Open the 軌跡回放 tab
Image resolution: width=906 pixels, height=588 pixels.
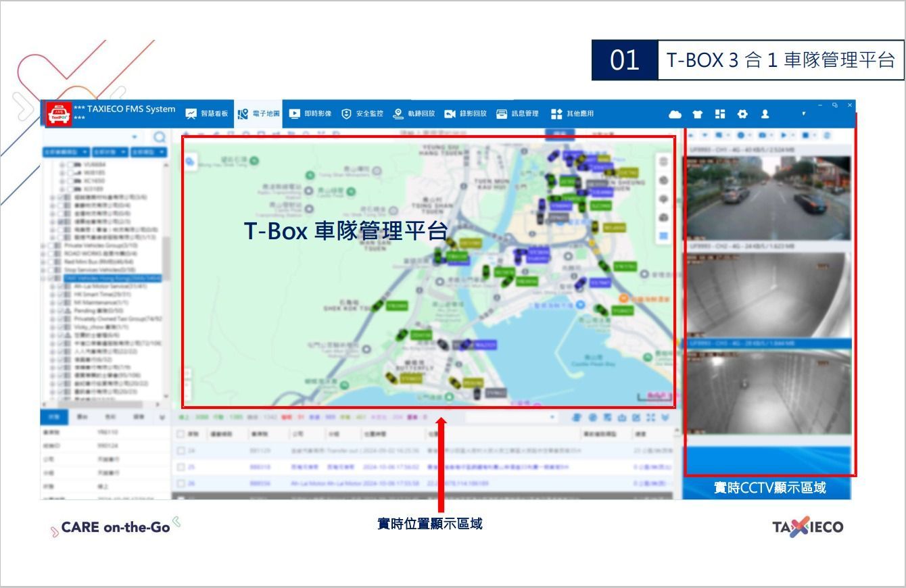click(x=414, y=114)
